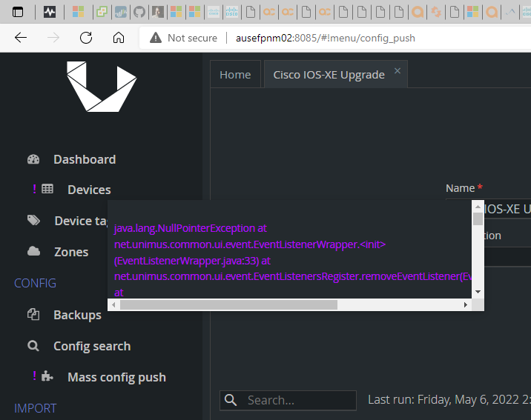Open the Dashboard gauge icon in sidebar
Screen dimensions: 531x420
[33, 159]
